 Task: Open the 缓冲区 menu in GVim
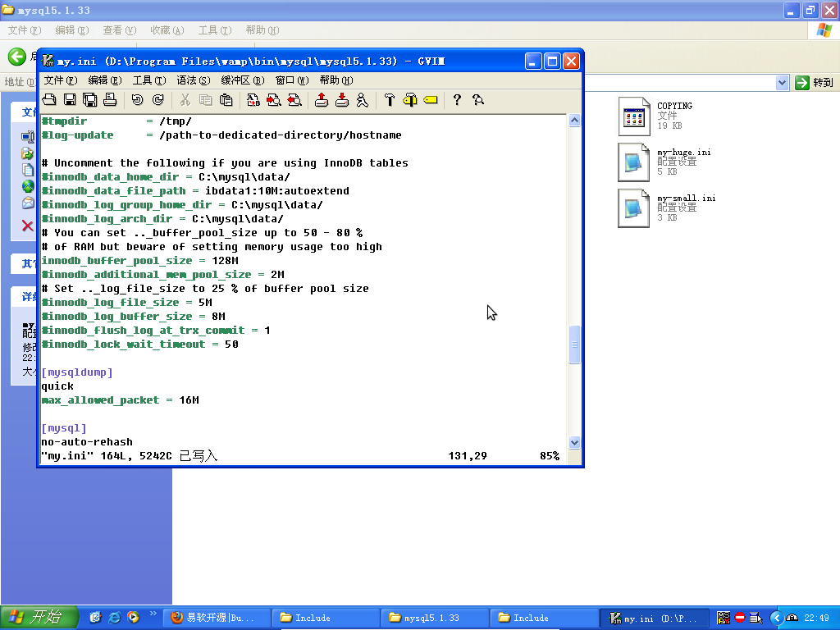243,80
